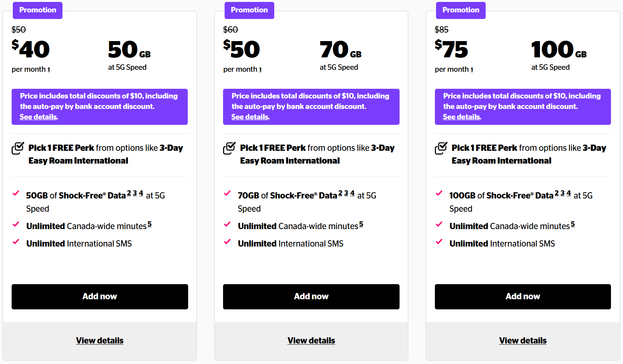Click the checkmark beside Unlimited International SMS on $75 plan

pyautogui.click(x=439, y=242)
